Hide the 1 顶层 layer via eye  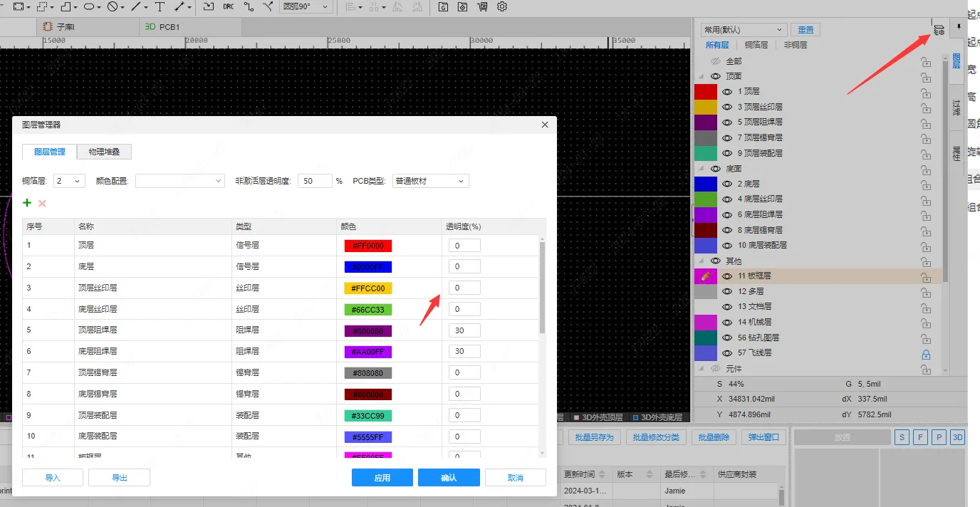(x=727, y=92)
